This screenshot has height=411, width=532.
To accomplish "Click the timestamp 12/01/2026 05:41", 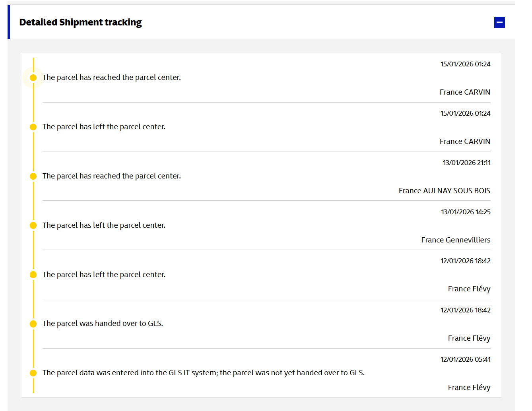I will coord(465,359).
